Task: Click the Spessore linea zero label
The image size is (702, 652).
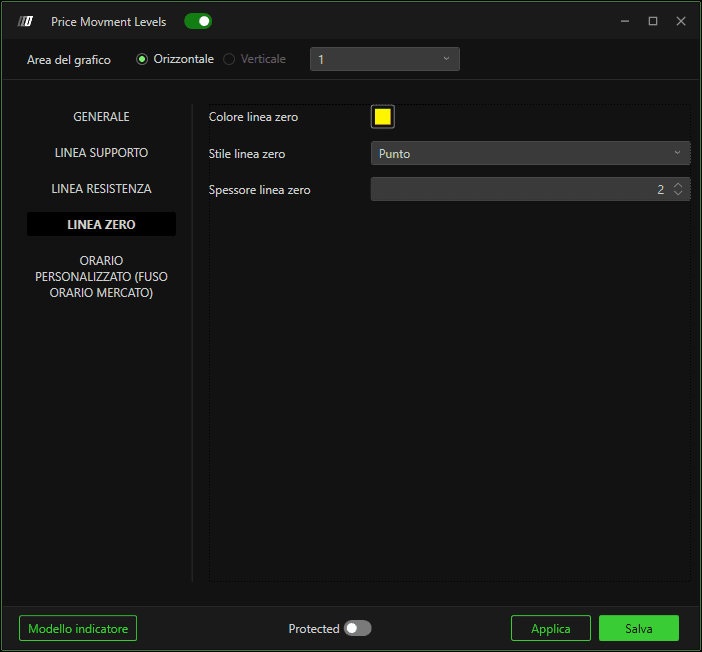Action: pos(260,190)
